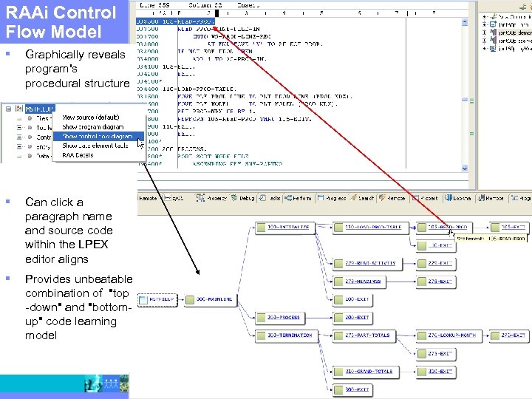Open the MSTRSEUP program node in diagram
The image size is (532, 399).
click(158, 299)
